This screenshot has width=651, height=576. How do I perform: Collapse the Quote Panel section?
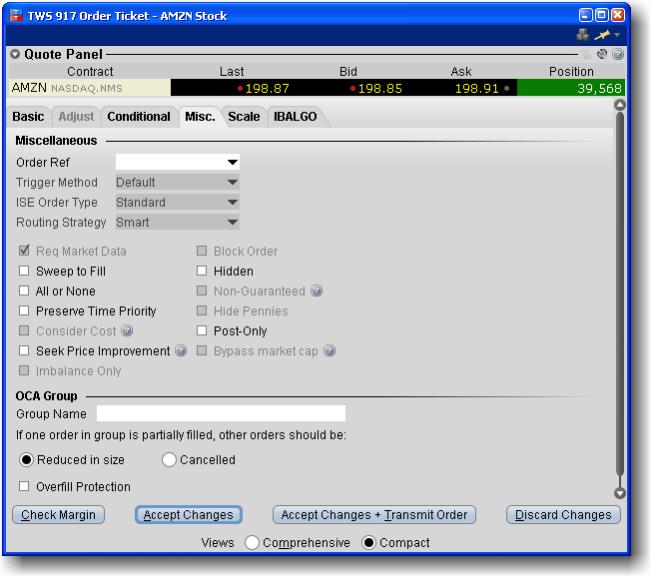coord(15,55)
